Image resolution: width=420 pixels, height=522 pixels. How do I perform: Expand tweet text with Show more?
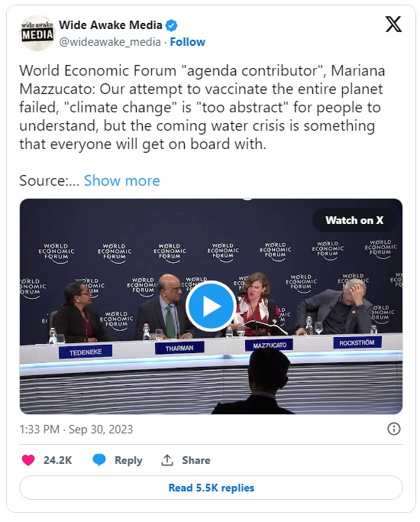tap(121, 181)
